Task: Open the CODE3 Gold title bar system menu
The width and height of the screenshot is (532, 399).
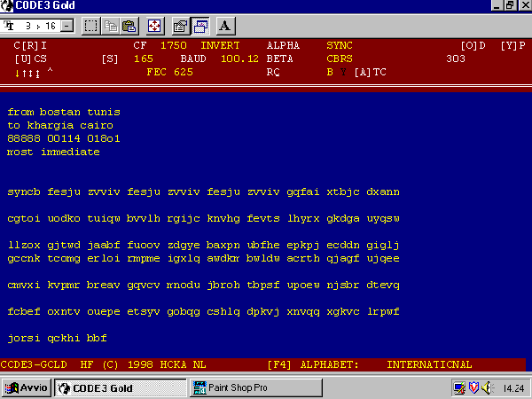Action: [x=8, y=6]
